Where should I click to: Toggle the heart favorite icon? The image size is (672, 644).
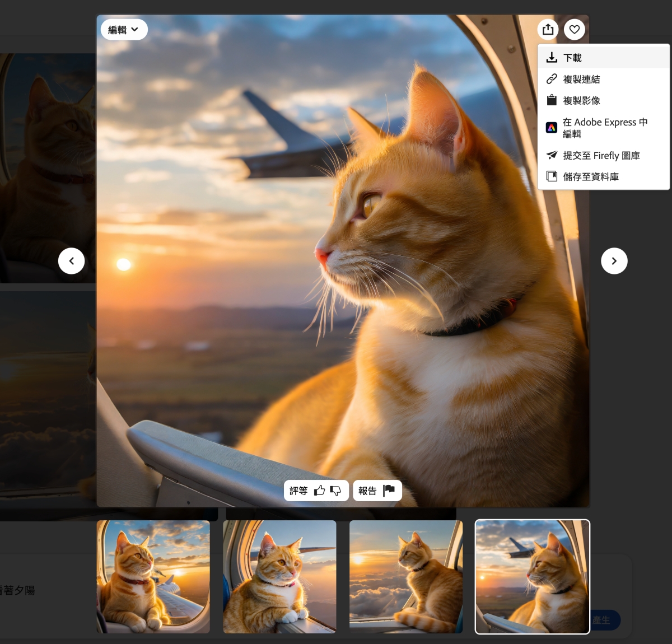[x=575, y=30]
